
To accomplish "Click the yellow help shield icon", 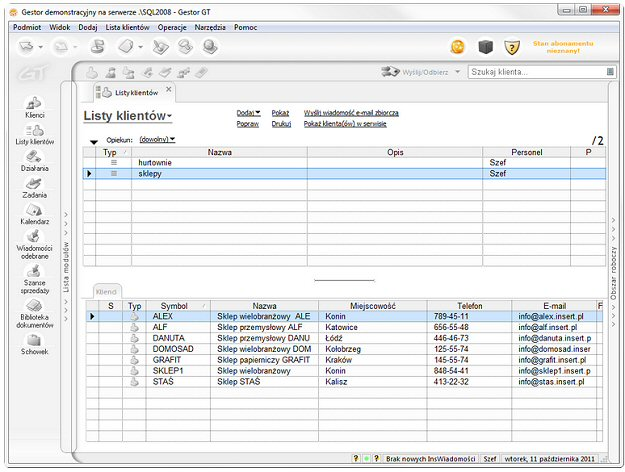I will 511,47.
